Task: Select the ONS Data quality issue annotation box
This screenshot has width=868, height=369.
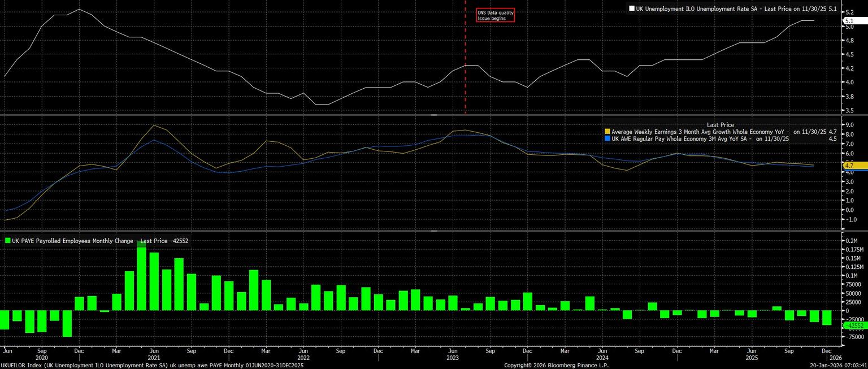Action: coord(496,15)
